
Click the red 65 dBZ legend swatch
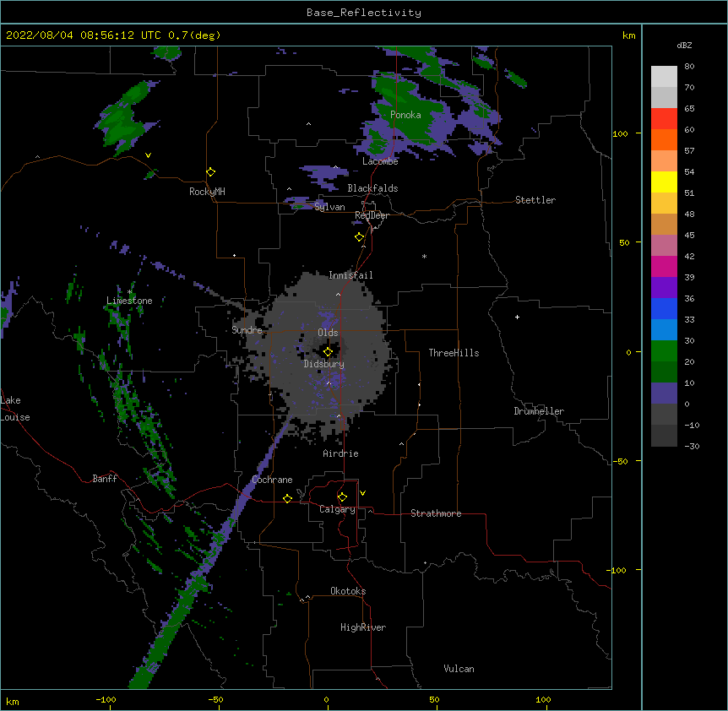tap(664, 119)
